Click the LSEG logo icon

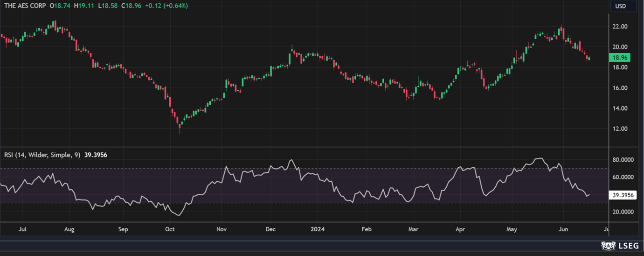[608, 246]
